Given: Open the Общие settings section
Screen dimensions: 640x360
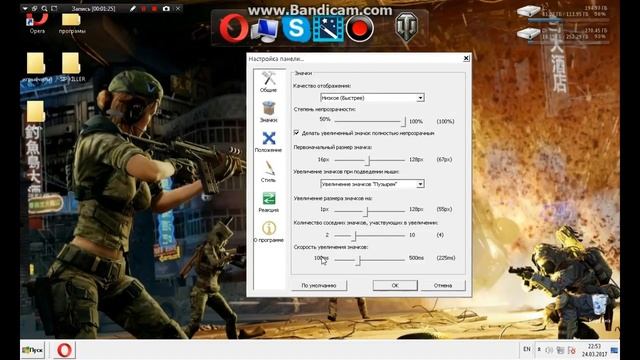Looking at the screenshot, I should 269,82.
